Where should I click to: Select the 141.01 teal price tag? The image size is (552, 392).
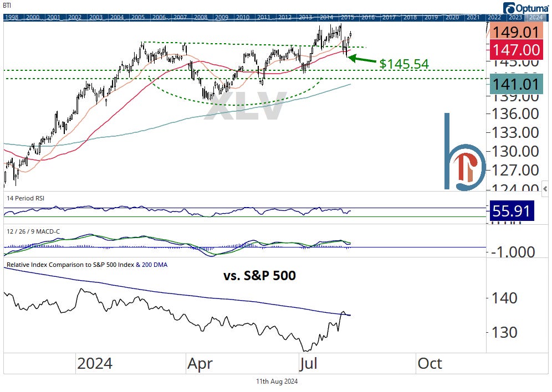coord(516,84)
